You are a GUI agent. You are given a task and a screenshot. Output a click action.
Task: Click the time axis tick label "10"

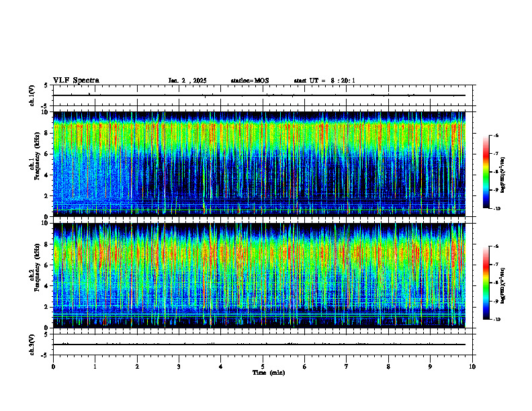(472, 367)
